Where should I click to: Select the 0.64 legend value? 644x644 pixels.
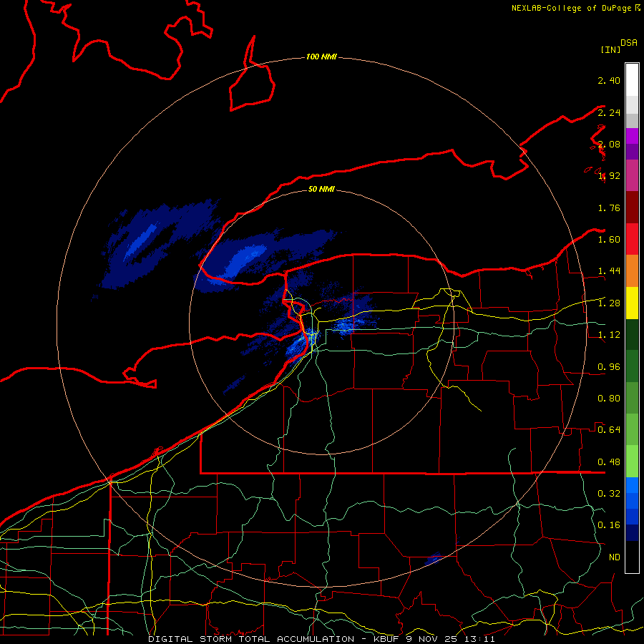(609, 430)
